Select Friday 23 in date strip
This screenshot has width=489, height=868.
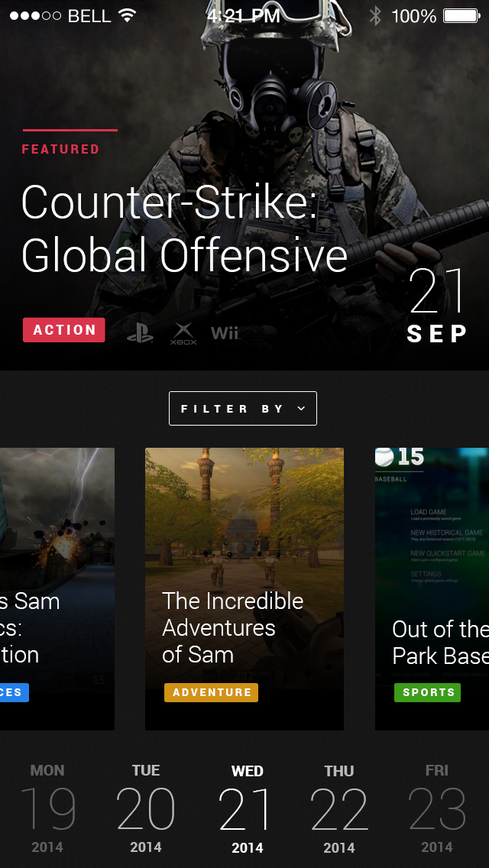tap(437, 808)
